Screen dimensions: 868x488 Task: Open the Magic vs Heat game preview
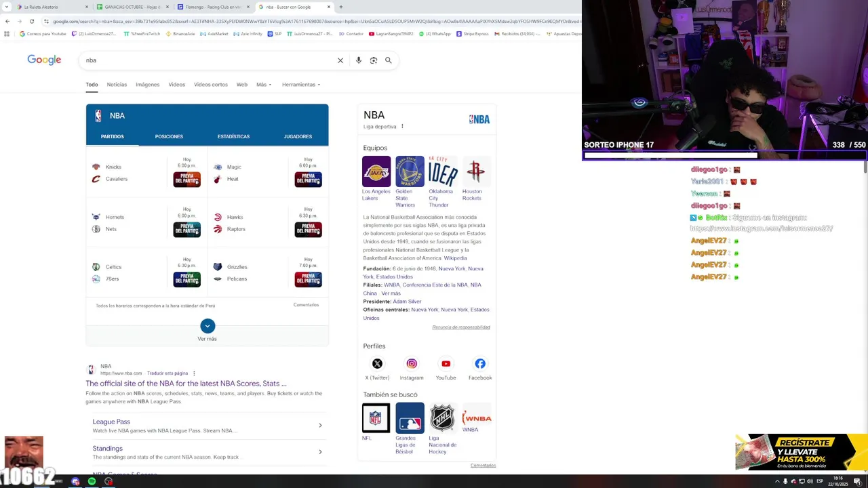[x=308, y=180]
